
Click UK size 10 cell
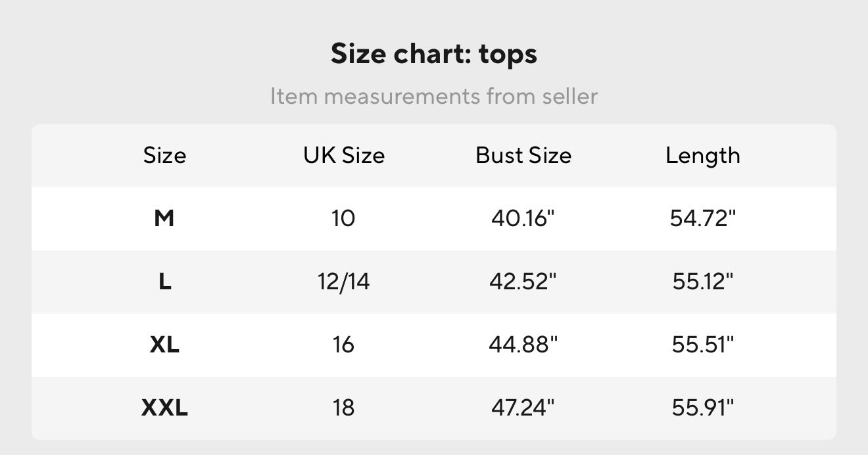tap(344, 218)
